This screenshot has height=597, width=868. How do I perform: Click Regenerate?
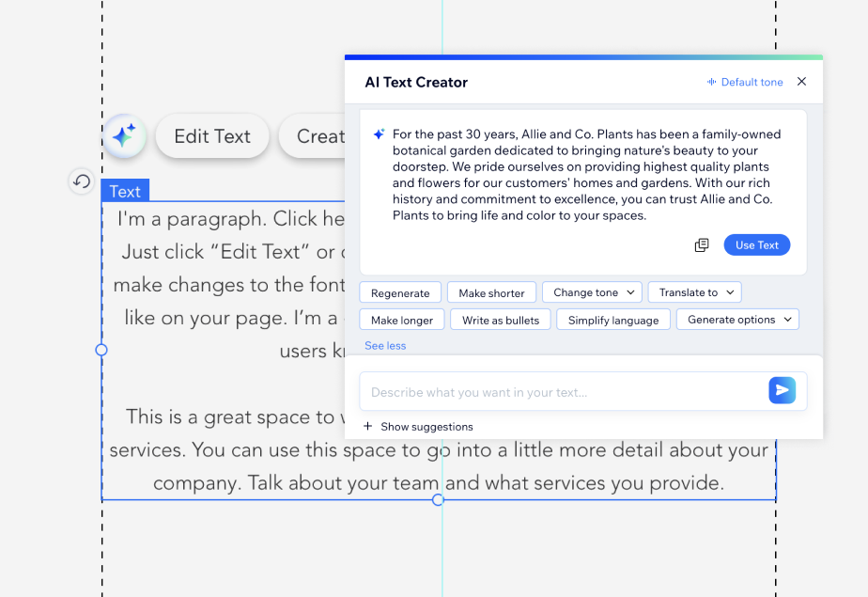tap(400, 292)
